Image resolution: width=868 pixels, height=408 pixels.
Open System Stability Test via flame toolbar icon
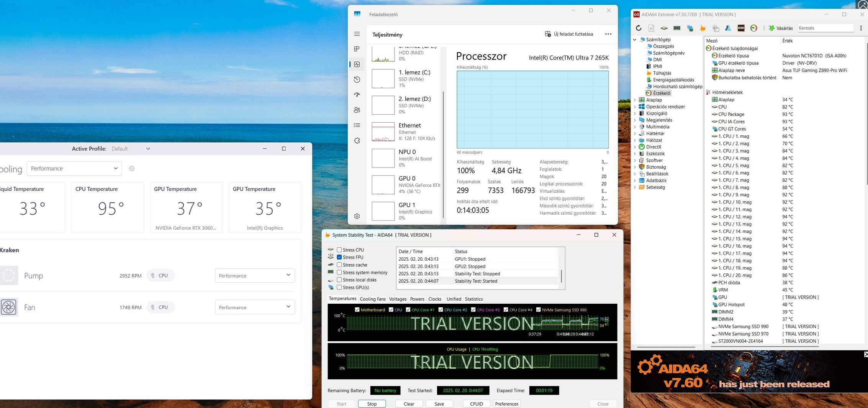703,28
